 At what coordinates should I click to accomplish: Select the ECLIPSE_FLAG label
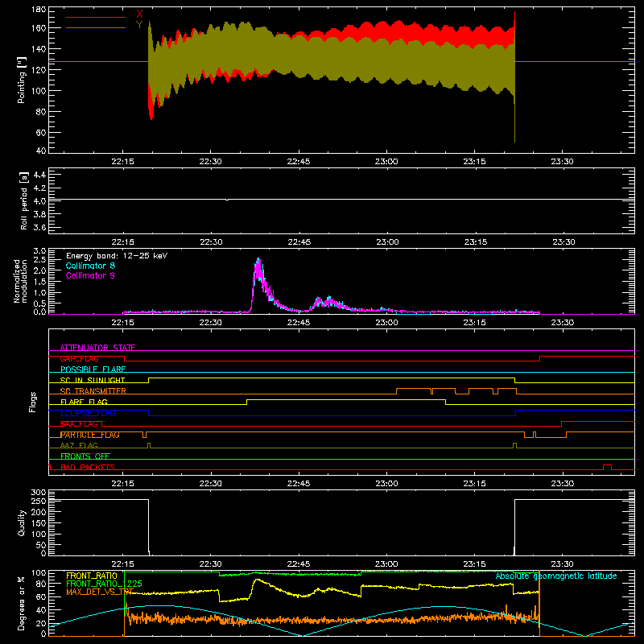(88, 413)
